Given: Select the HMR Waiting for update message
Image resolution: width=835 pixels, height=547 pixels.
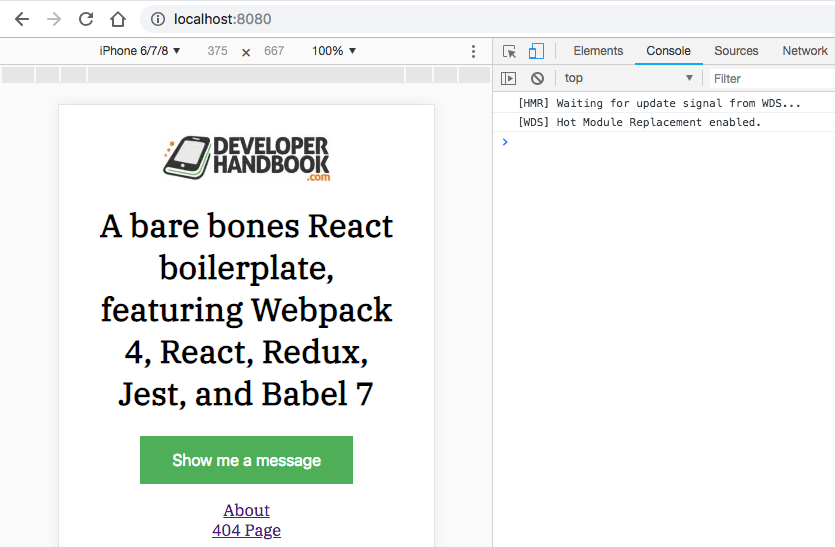Looking at the screenshot, I should pyautogui.click(x=659, y=103).
